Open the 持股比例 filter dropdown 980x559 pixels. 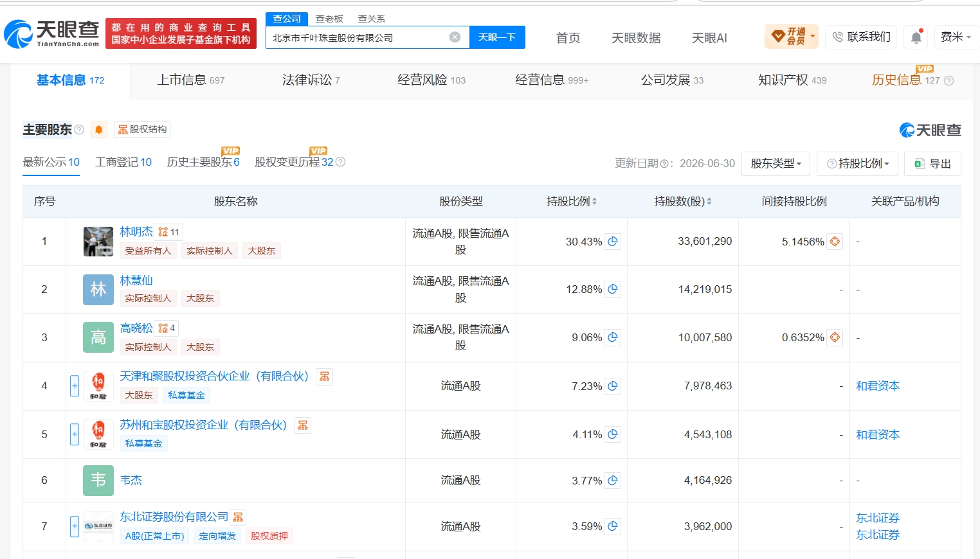[x=858, y=164]
